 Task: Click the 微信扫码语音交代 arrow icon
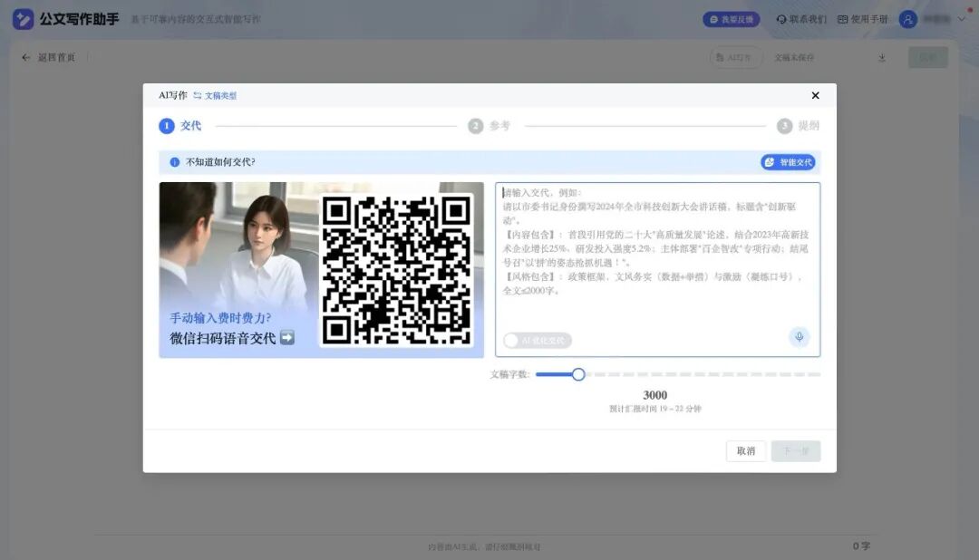tap(287, 338)
